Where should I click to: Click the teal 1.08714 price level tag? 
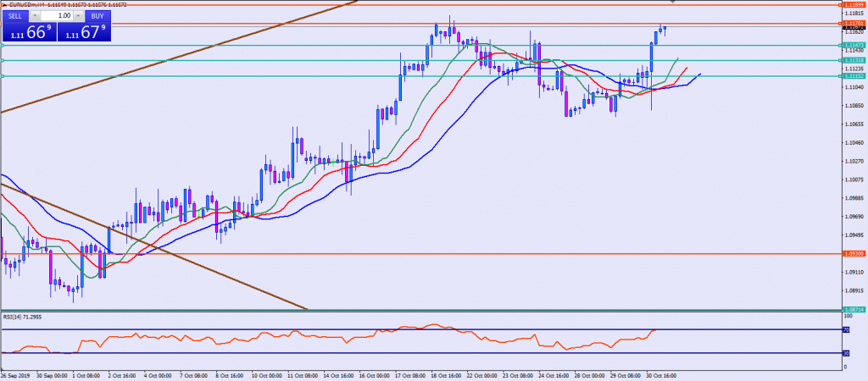tap(854, 310)
